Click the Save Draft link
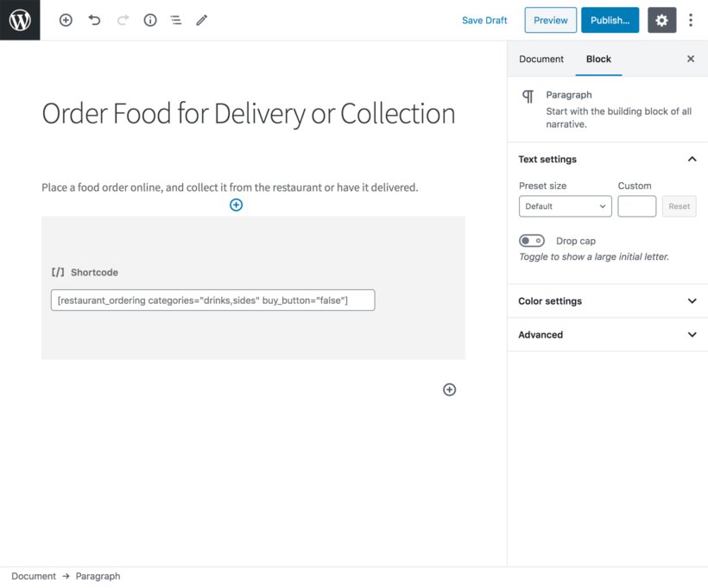Image resolution: width=708 pixels, height=588 pixels. pyautogui.click(x=484, y=20)
